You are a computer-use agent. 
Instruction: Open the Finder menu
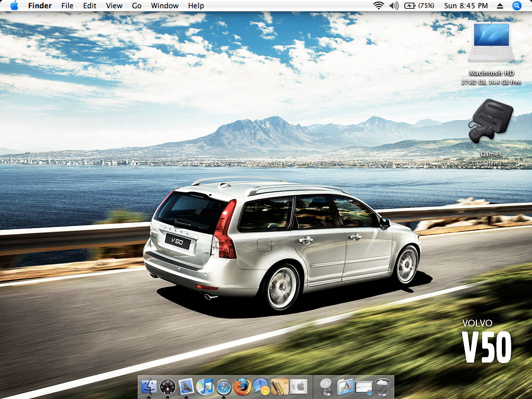(x=40, y=6)
